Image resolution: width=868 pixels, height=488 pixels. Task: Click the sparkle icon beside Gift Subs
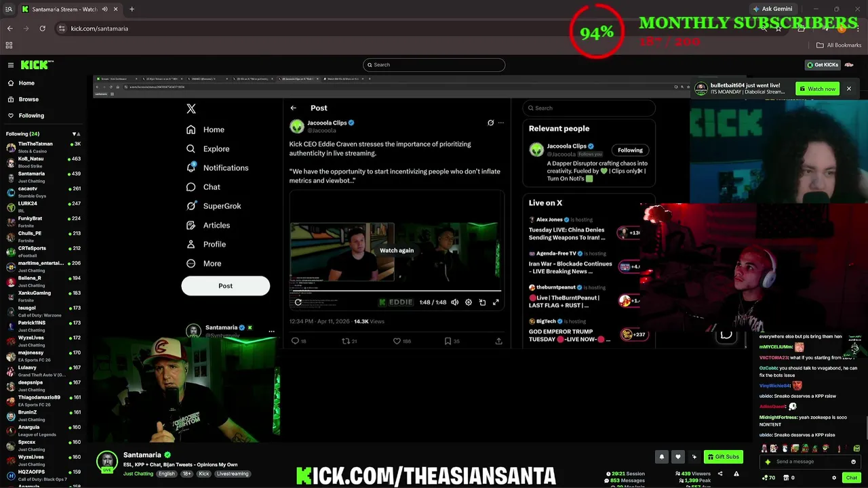click(694, 457)
